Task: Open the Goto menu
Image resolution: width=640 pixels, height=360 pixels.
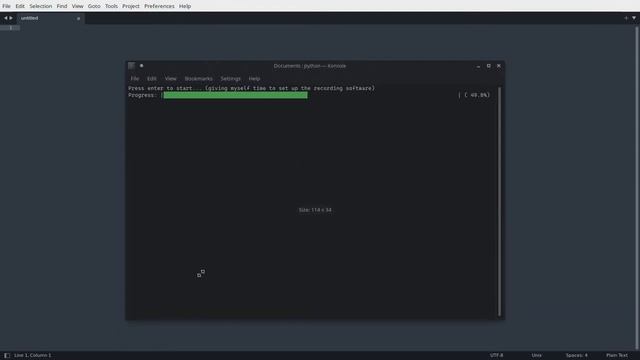Action: [x=94, y=6]
